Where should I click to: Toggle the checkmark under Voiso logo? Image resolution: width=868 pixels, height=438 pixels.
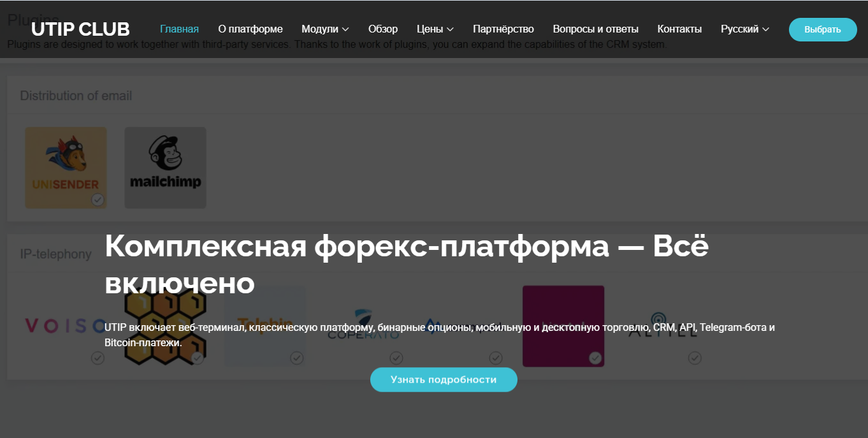98,358
